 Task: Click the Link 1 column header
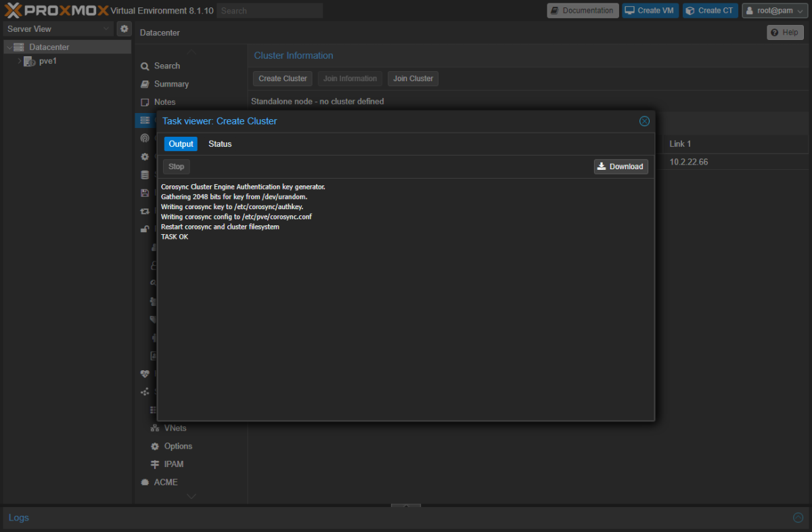point(680,144)
